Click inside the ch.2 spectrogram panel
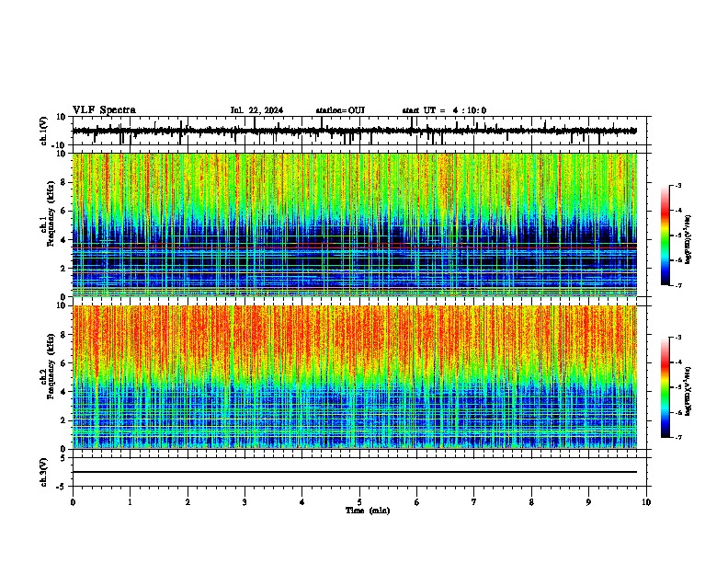This screenshot has width=728, height=563. pos(354,377)
